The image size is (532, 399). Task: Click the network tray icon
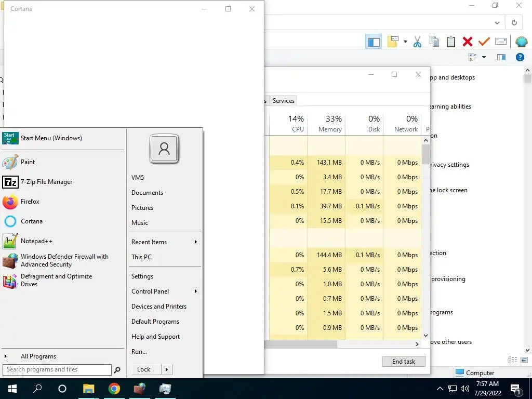point(453,389)
